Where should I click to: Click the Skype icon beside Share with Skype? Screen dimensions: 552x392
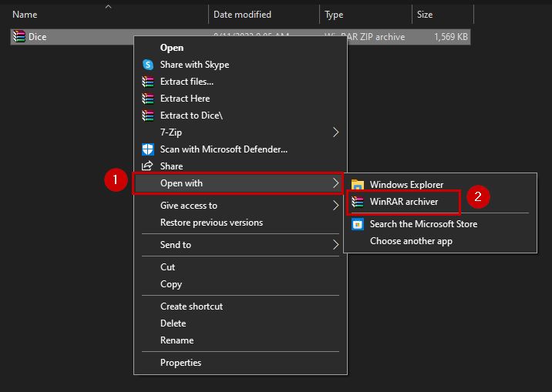pyautogui.click(x=148, y=65)
